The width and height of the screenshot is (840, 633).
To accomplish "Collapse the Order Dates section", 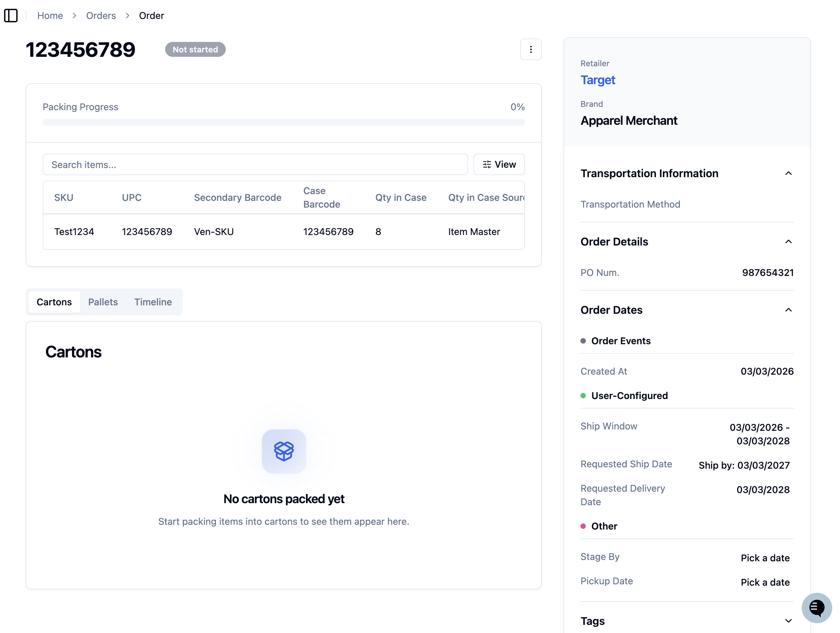I will (x=788, y=310).
